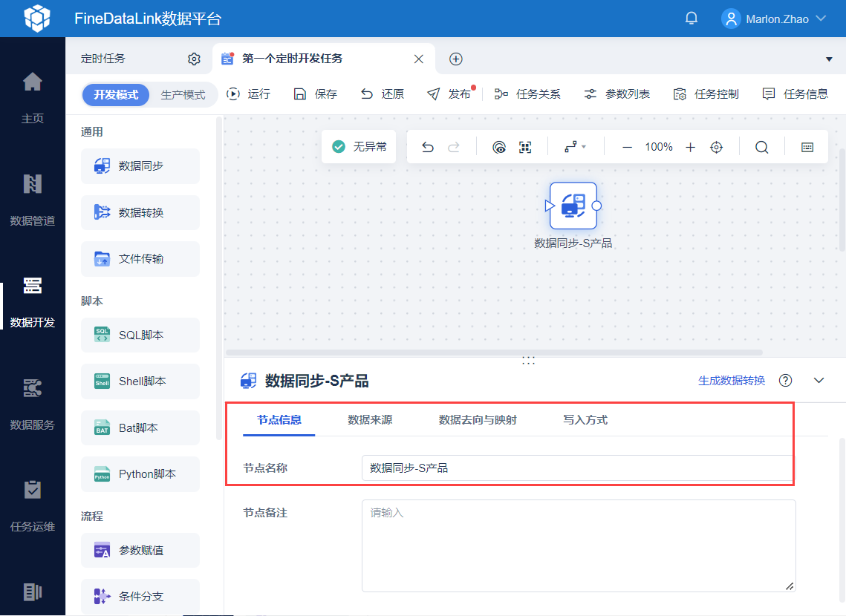The width and height of the screenshot is (846, 616).
Task: Open the 定时任务 tab
Action: click(103, 59)
